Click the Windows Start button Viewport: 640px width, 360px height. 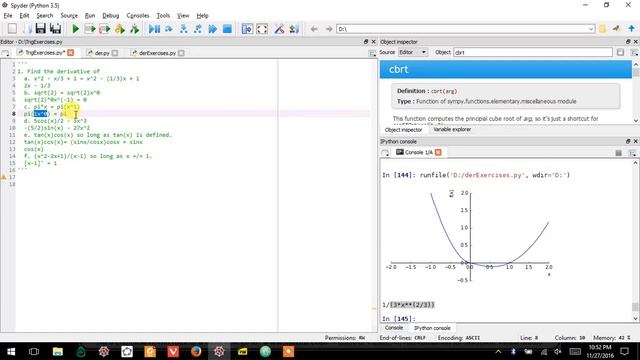click(11, 351)
